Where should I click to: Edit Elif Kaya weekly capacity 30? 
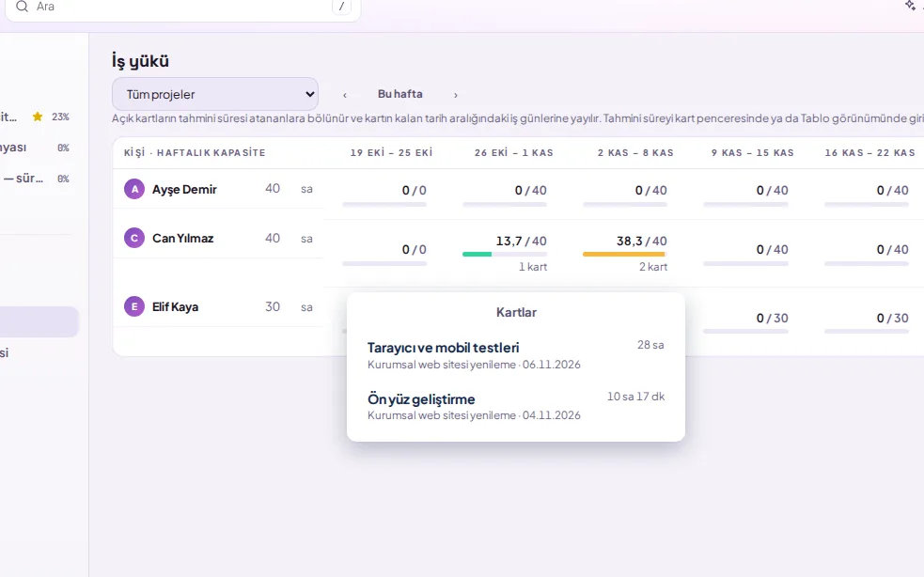pyautogui.click(x=273, y=306)
